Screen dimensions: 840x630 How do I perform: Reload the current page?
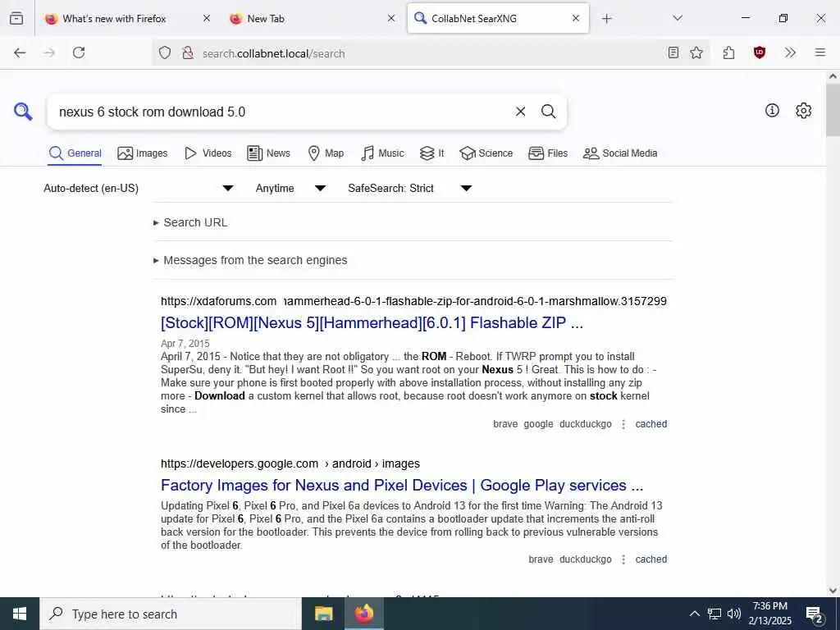point(79,52)
